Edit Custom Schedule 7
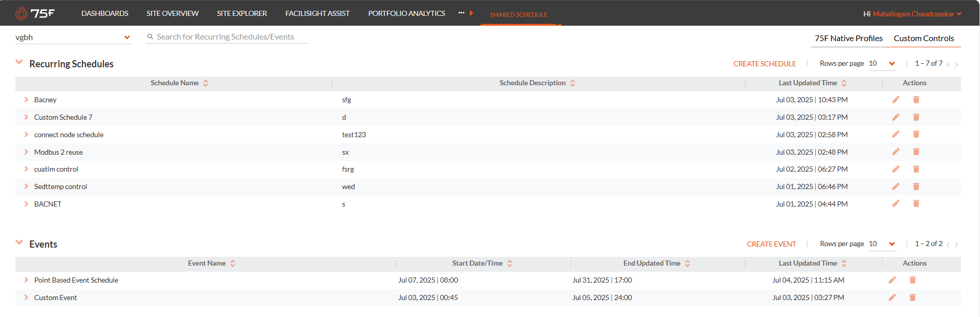The image size is (980, 317). click(x=896, y=117)
